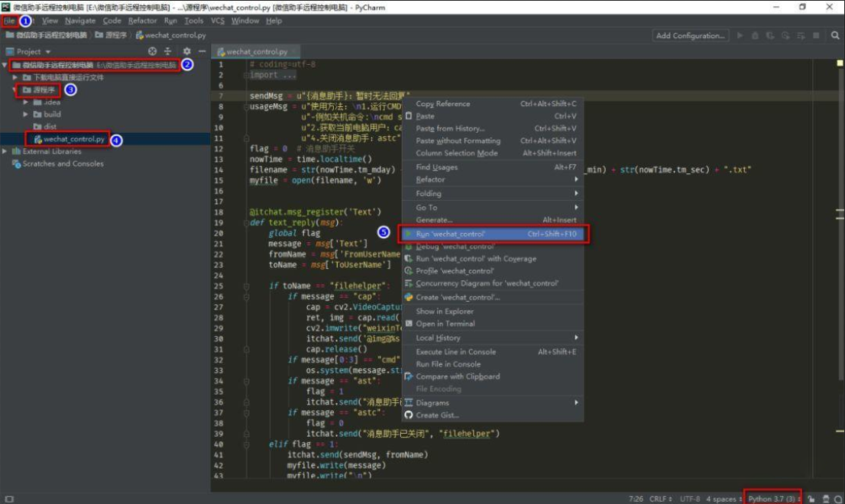Expand the 下载电脑直接运行文件 folder arrow

[15, 78]
